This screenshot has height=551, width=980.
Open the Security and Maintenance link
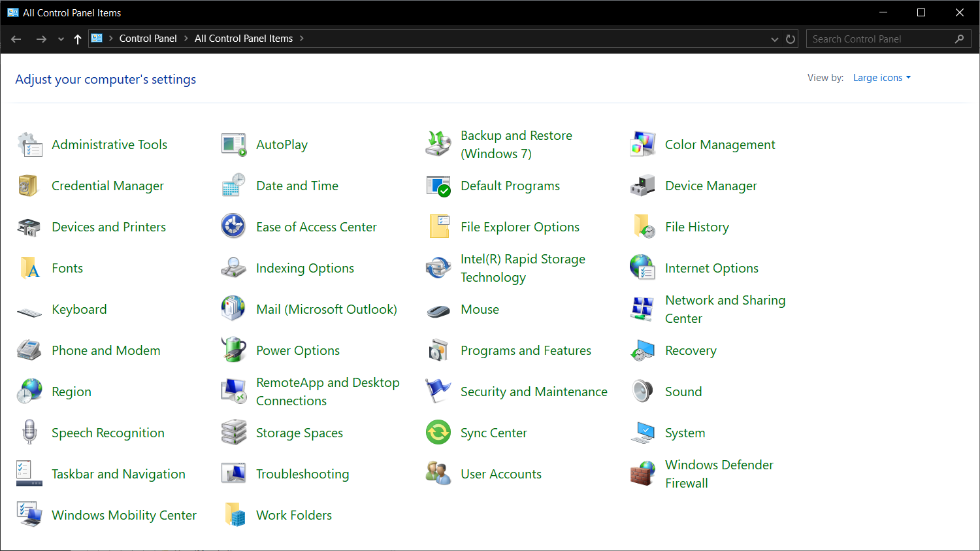[x=534, y=392]
